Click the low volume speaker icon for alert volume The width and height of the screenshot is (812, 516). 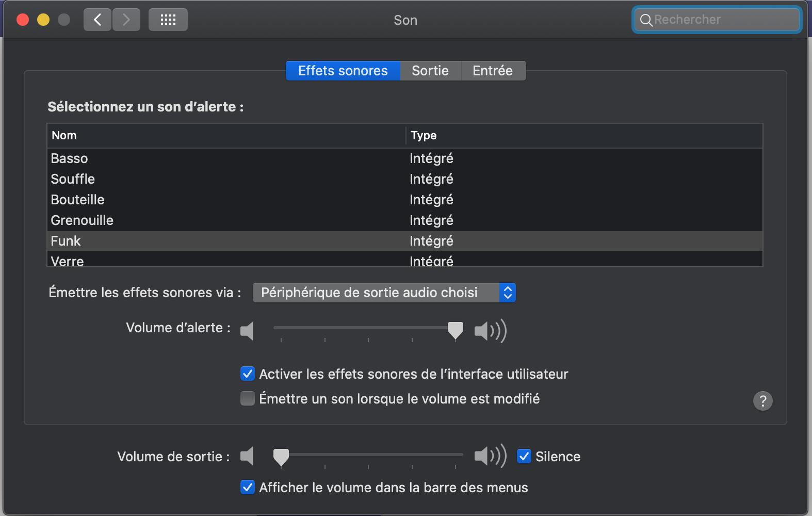247,331
